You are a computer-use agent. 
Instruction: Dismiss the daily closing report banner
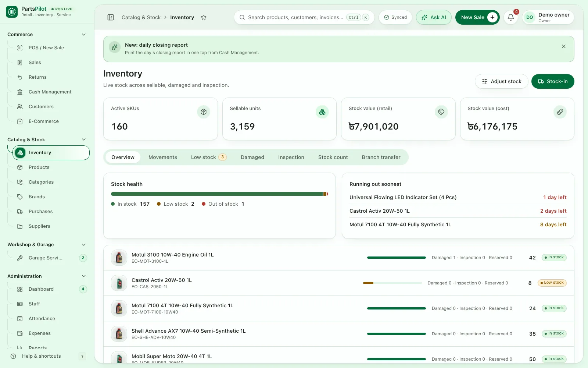[564, 46]
